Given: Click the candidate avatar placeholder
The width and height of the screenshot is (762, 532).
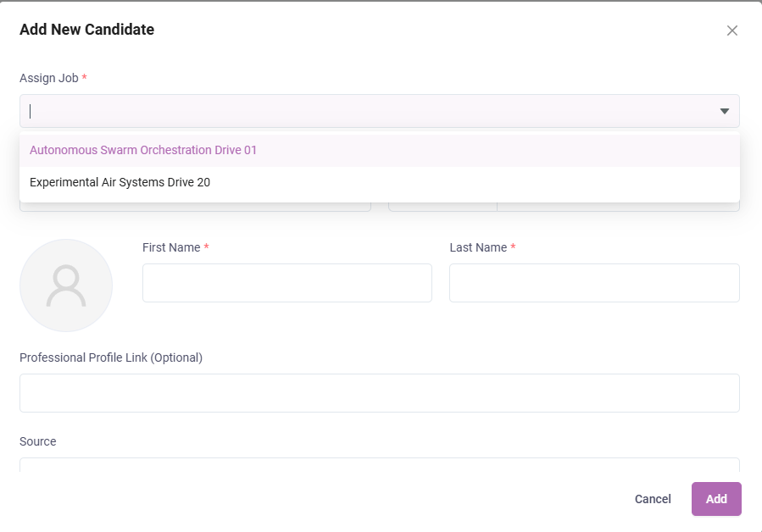Looking at the screenshot, I should (x=66, y=285).
